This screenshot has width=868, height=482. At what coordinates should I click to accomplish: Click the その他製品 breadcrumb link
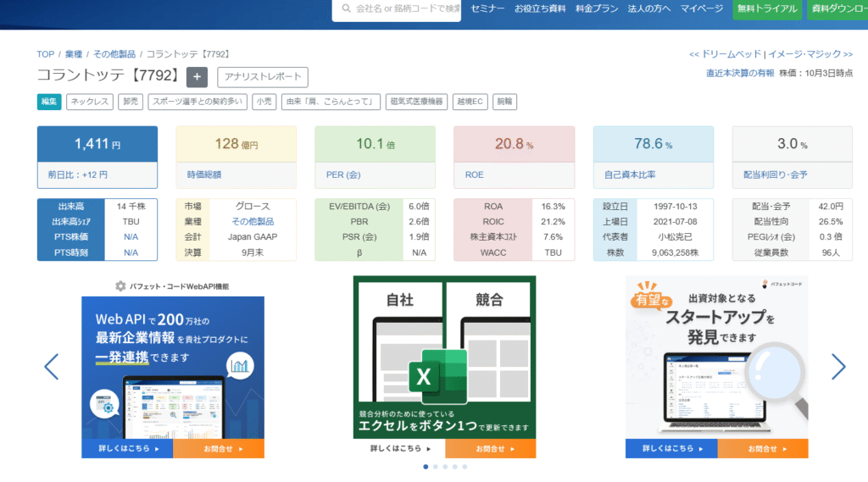point(114,54)
